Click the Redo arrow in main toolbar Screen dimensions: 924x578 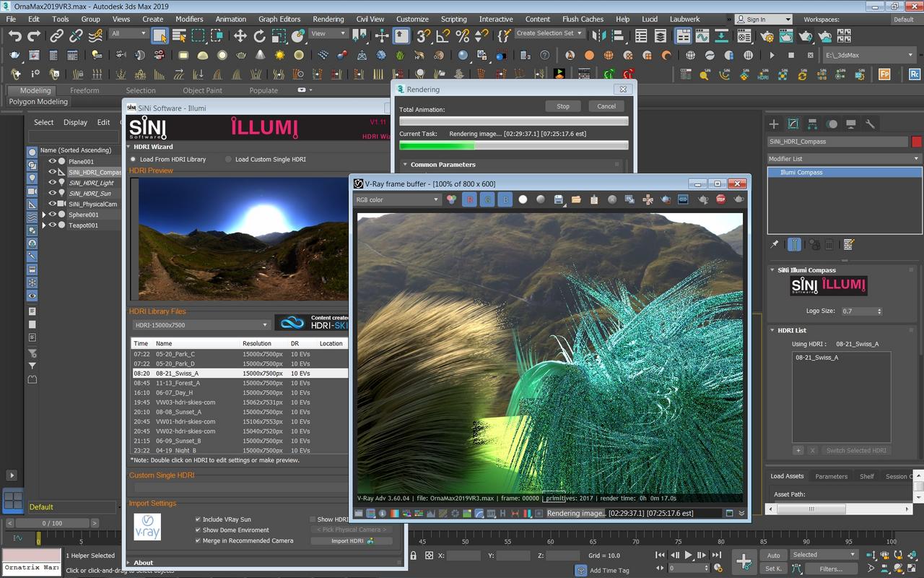(34, 35)
